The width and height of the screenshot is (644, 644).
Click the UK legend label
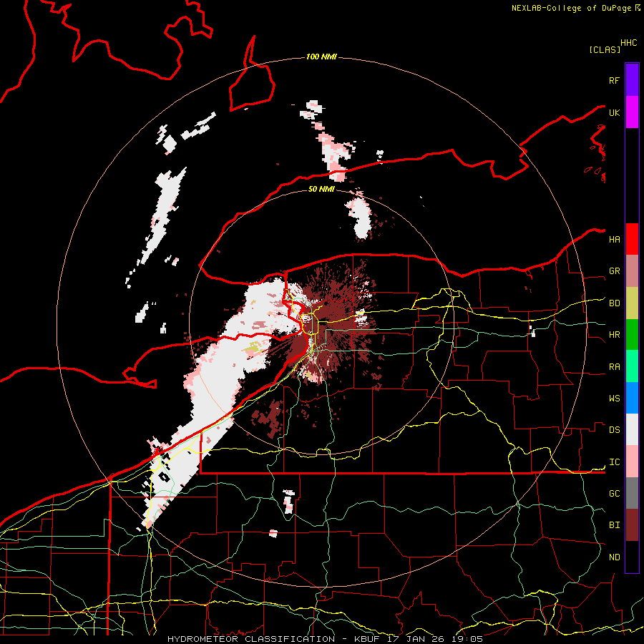point(614,112)
